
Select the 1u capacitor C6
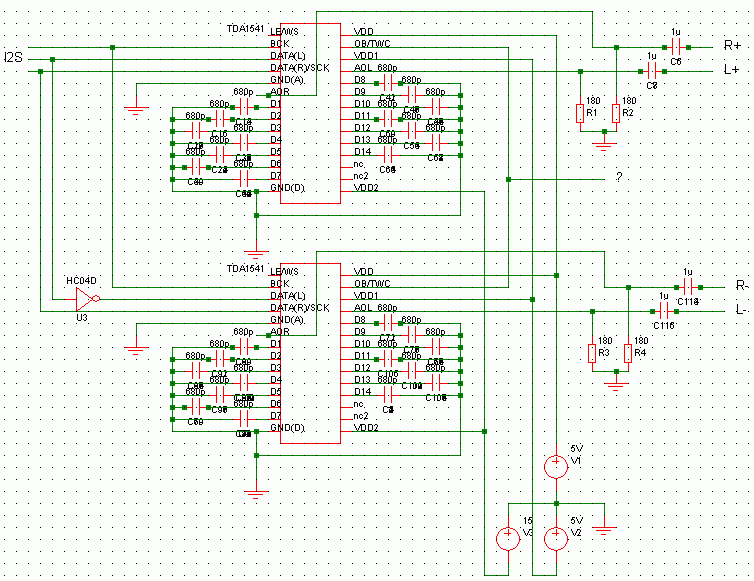click(676, 47)
